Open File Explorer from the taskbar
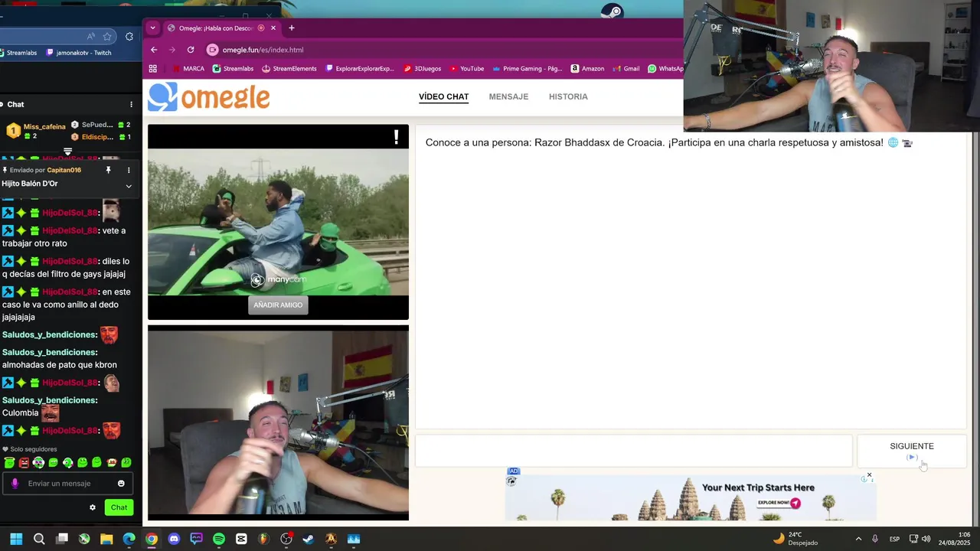 tap(106, 539)
